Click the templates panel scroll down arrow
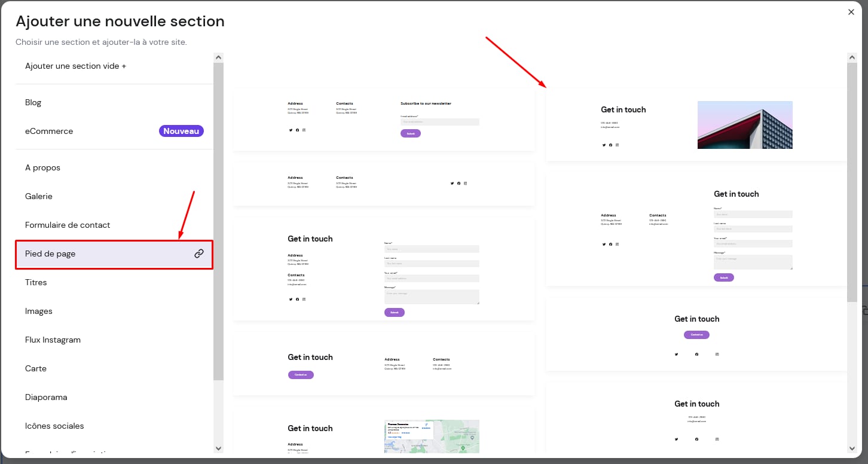This screenshot has height=464, width=868. click(x=852, y=448)
